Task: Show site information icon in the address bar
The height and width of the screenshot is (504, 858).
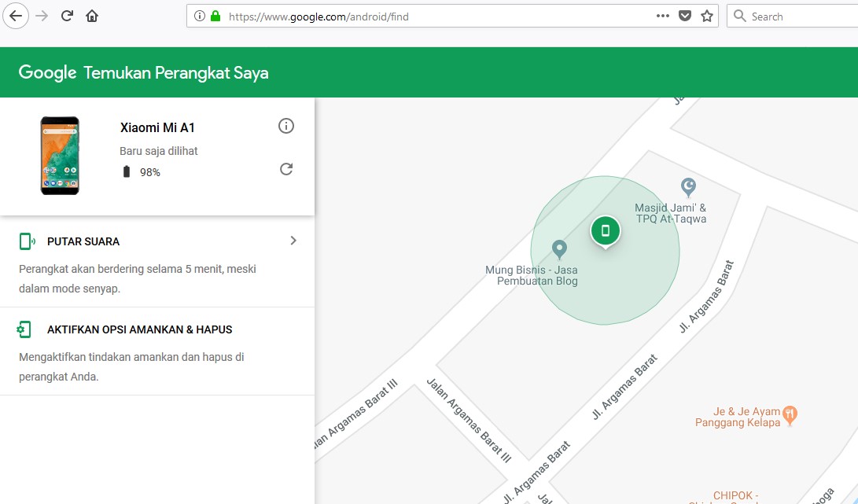Action: click(200, 16)
